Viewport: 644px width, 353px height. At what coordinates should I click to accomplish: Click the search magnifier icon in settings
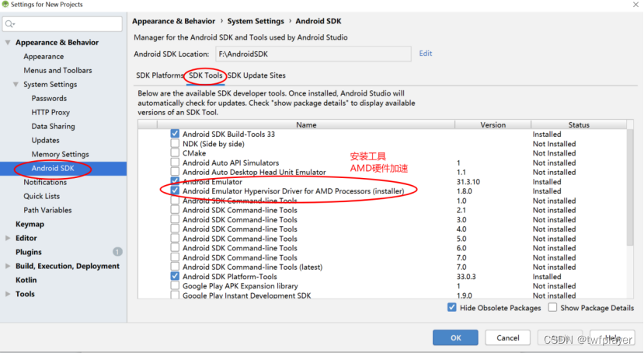coord(9,24)
